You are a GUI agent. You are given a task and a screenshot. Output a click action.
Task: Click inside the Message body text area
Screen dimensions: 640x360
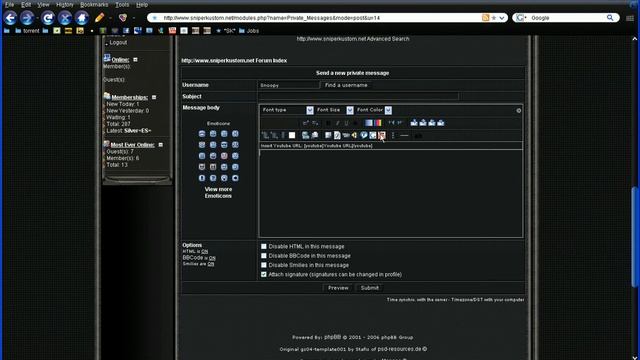coord(391,193)
